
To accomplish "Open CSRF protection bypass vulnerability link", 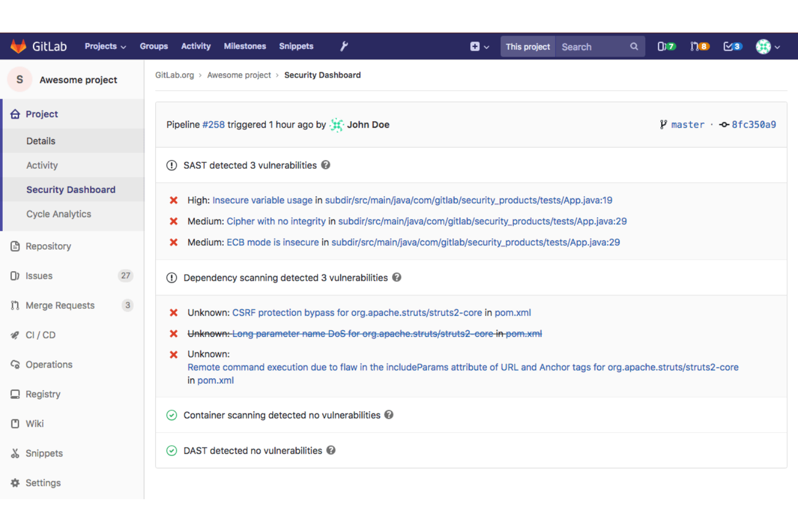I will [357, 313].
